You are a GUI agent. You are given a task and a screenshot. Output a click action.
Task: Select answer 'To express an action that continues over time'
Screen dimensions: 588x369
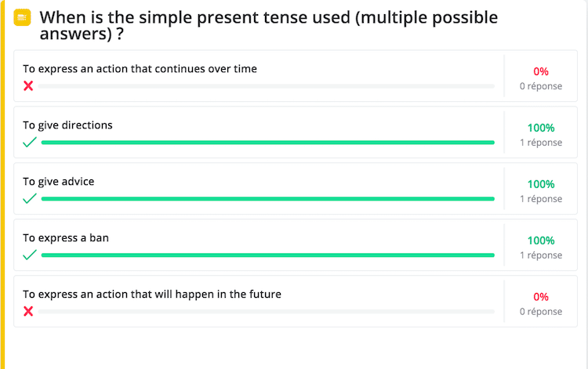[140, 69]
